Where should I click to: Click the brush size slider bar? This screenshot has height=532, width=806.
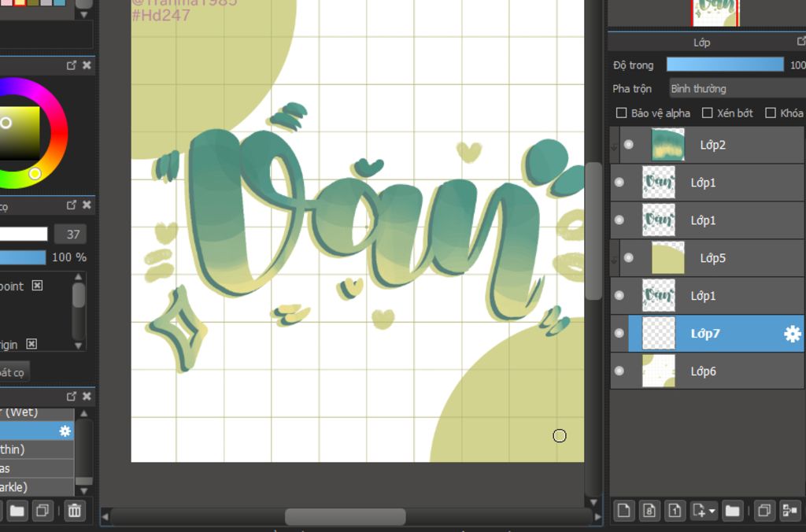[24, 234]
